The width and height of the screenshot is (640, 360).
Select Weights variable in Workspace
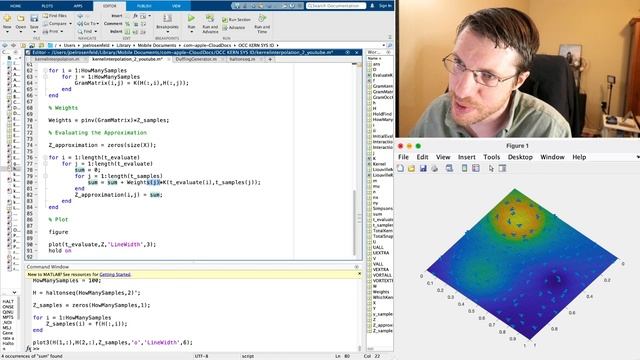pos(380,292)
